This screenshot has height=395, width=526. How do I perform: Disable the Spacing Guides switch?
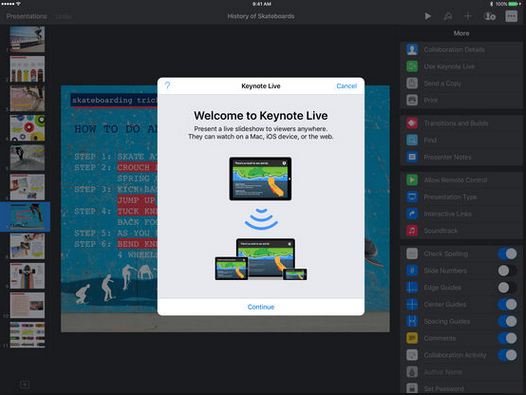507,321
